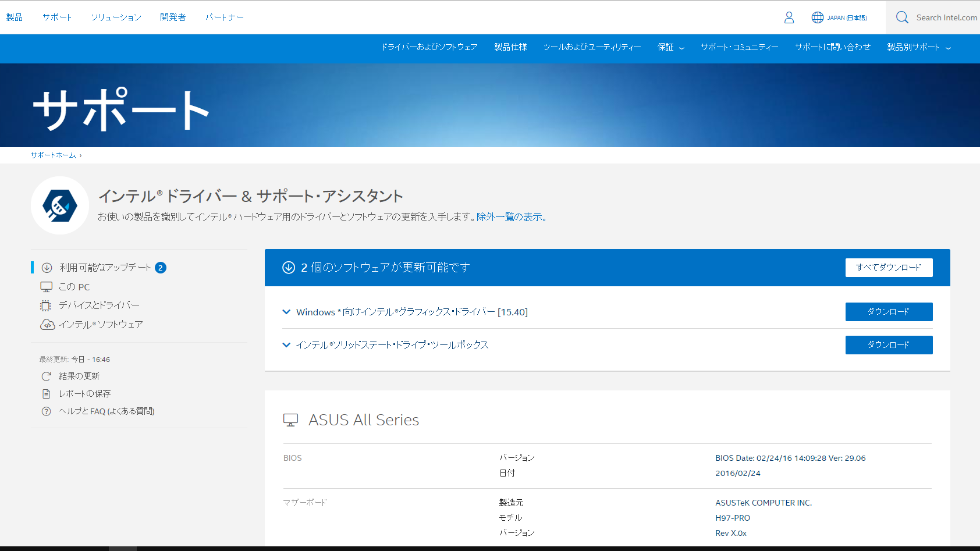Select この PC in sidebar
The height and width of the screenshot is (551, 980).
pyautogui.click(x=74, y=287)
